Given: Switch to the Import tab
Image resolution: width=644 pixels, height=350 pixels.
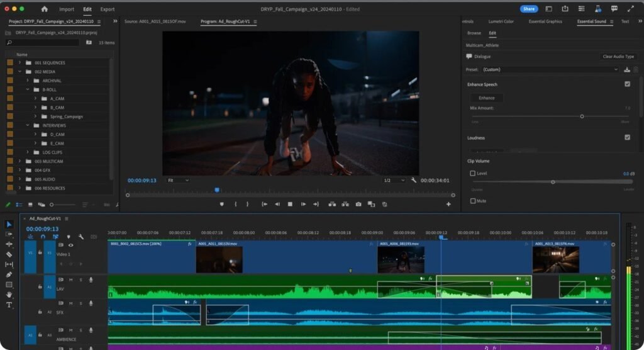Looking at the screenshot, I should pyautogui.click(x=67, y=9).
